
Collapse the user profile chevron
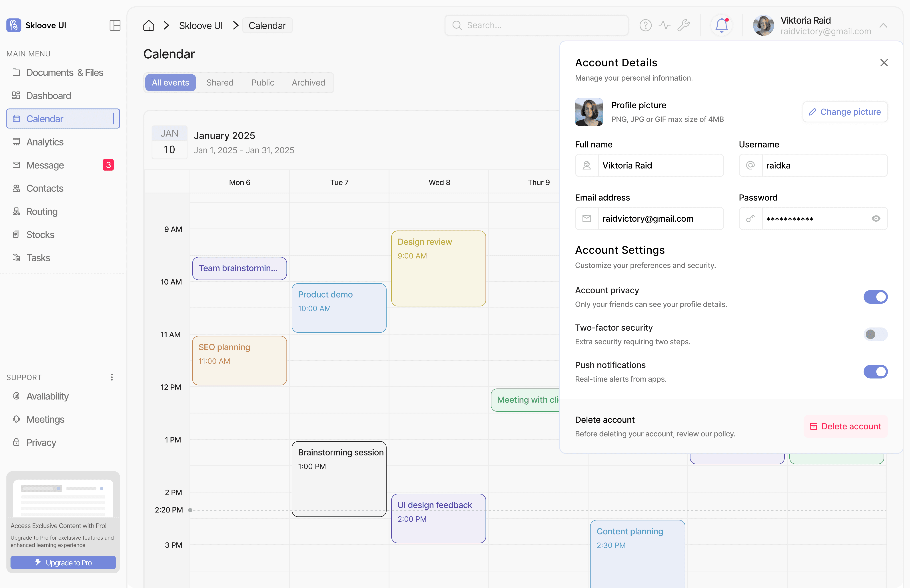click(x=883, y=26)
